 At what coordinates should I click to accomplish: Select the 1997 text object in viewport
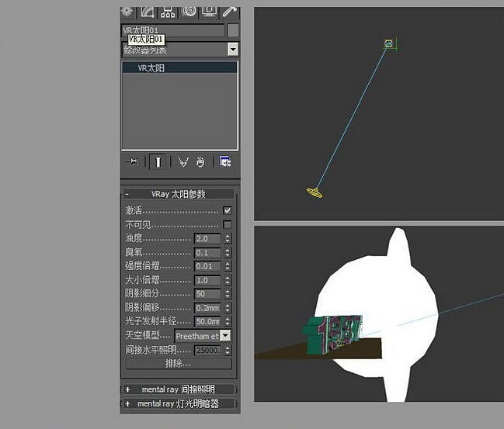[332, 334]
